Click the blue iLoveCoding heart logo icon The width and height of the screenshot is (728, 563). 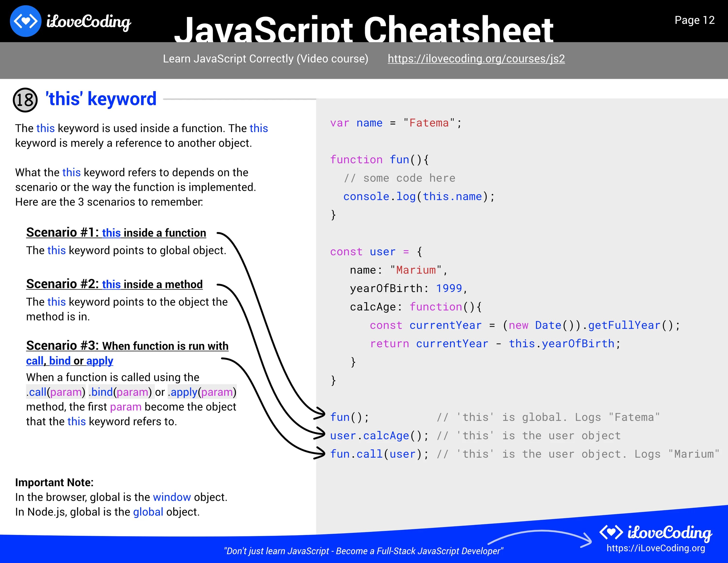click(x=26, y=21)
